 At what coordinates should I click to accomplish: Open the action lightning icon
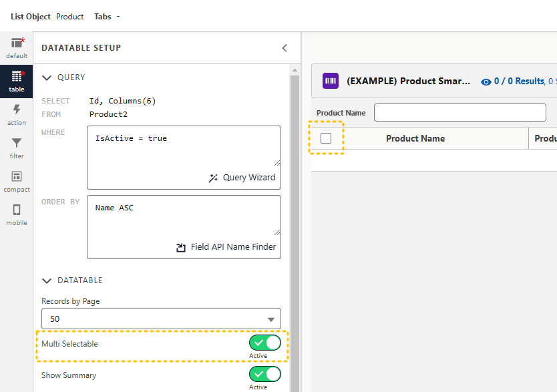[x=17, y=115]
